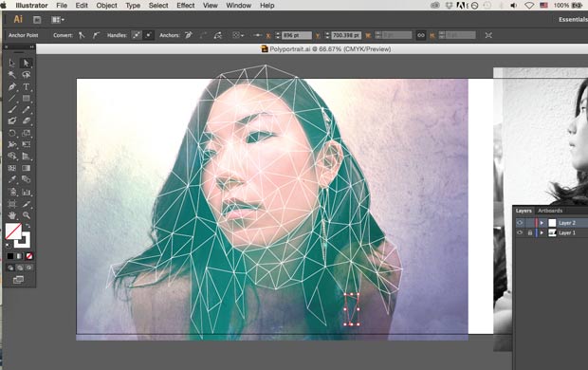Open the File menu
This screenshot has height=370, width=588.
62,6
